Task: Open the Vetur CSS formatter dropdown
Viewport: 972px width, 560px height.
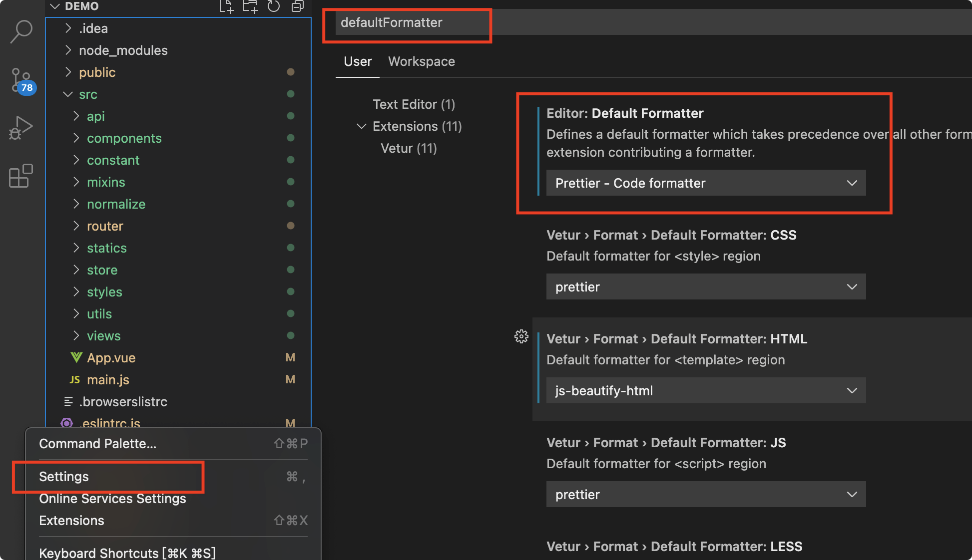Action: point(705,287)
